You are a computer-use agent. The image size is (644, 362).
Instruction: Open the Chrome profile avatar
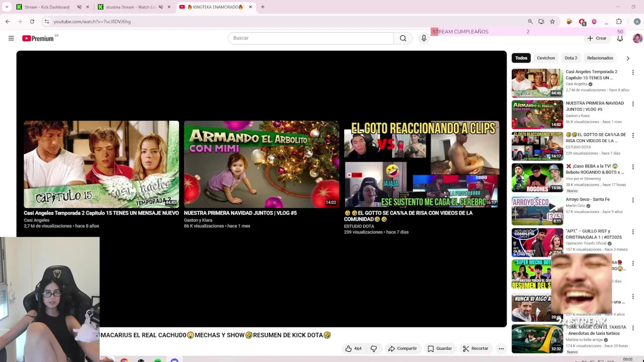point(637,22)
